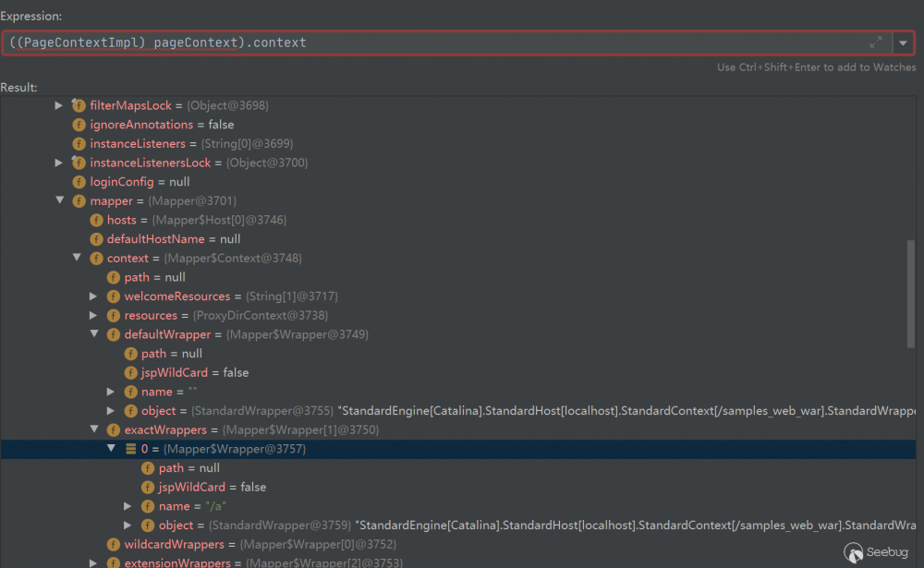Expand the welcomeResources node
The width and height of the screenshot is (924, 568).
coord(93,296)
